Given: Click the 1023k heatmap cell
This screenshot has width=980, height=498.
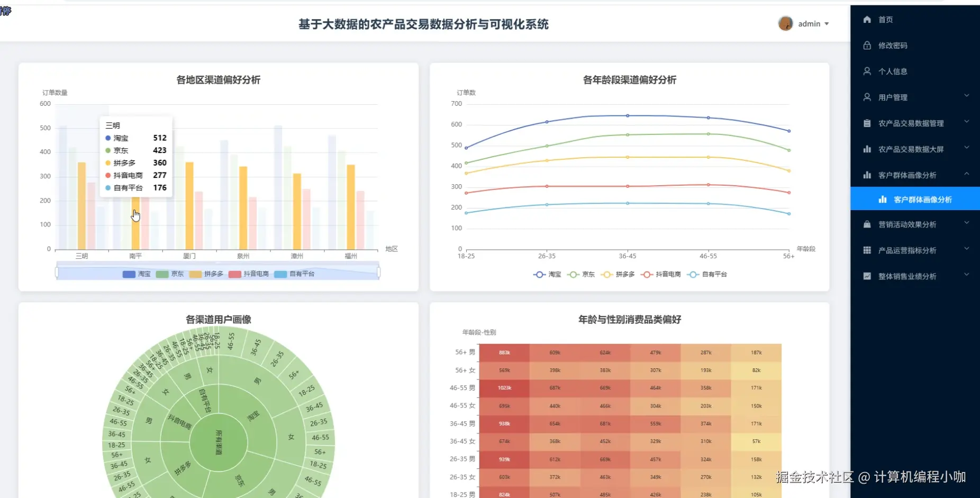Looking at the screenshot, I should (504, 388).
